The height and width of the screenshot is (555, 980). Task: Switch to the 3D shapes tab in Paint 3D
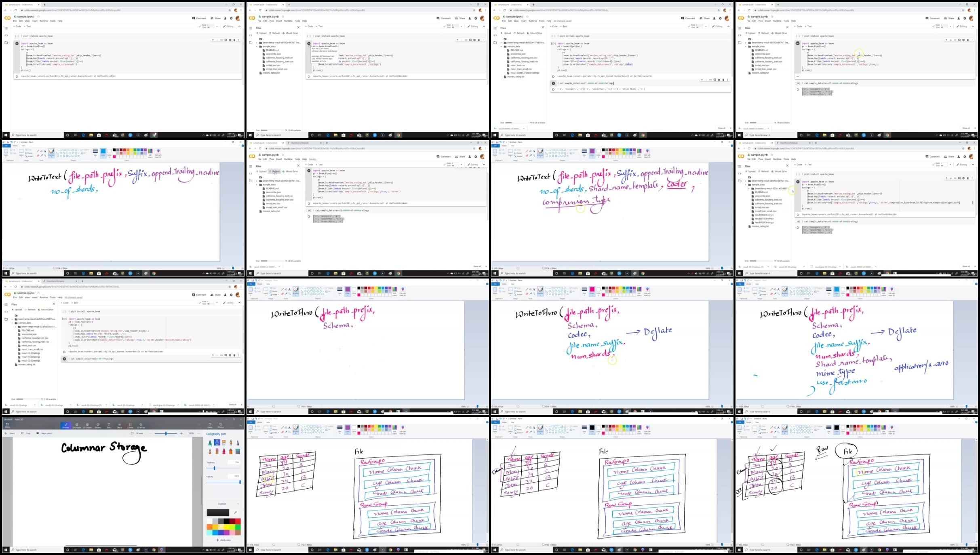click(87, 426)
